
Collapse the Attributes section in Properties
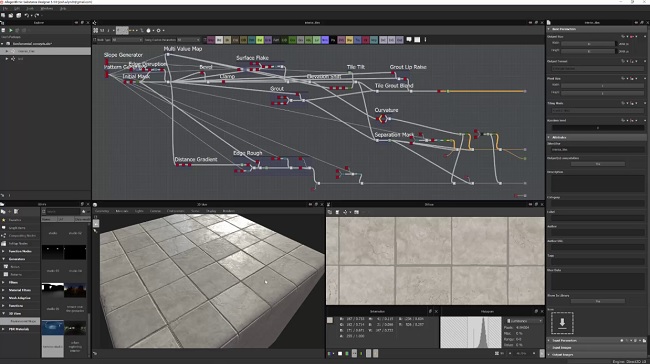click(549, 137)
